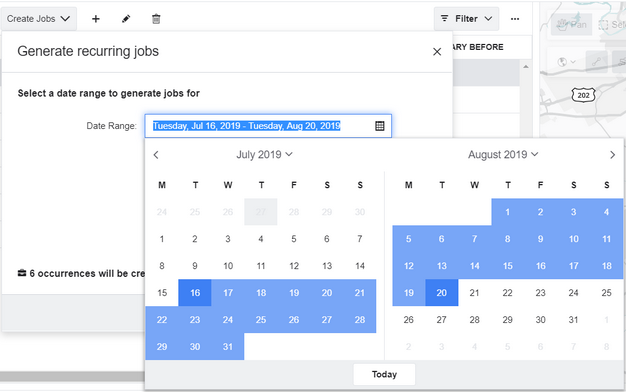Pick August 9 in the calendar

(541, 239)
